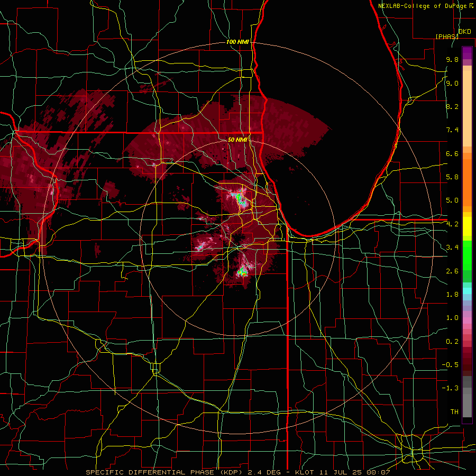Select the 100 NMI range ring label
The height and width of the screenshot is (476, 476).
(237, 42)
